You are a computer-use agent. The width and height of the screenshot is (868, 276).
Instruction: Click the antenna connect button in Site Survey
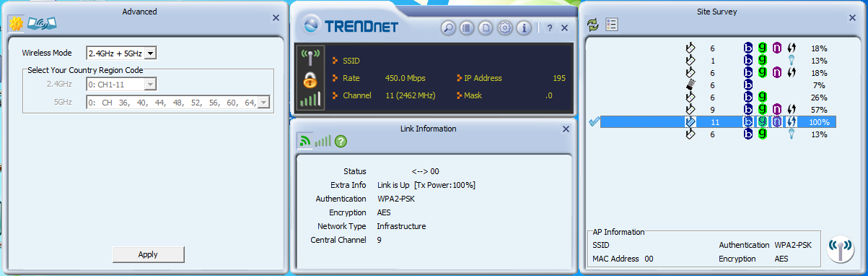841,249
